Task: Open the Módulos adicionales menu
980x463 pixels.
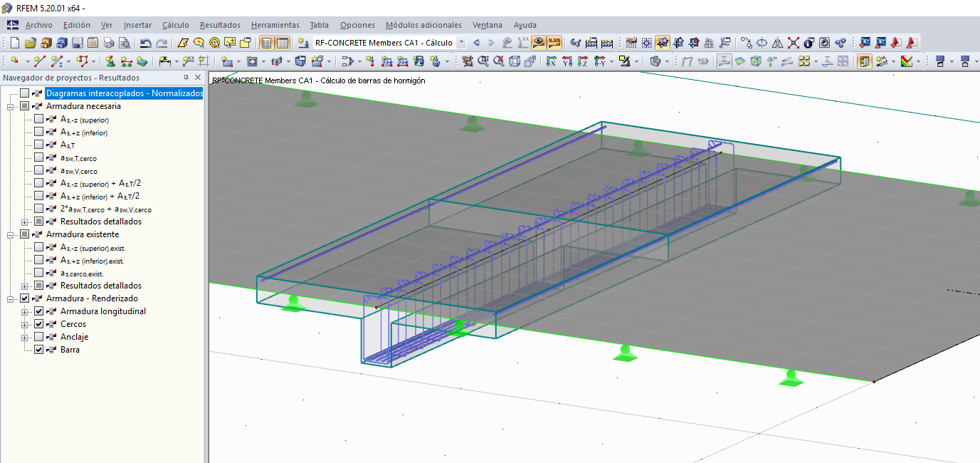Action: 423,25
